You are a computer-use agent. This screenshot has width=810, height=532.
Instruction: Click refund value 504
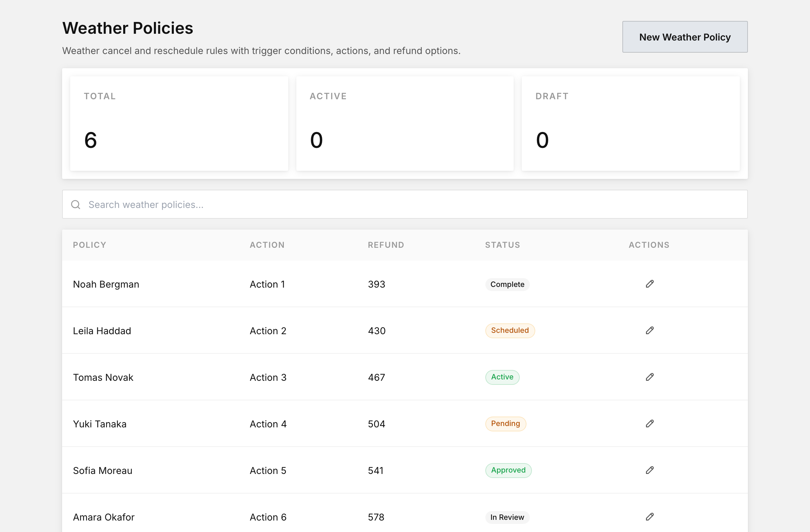(376, 424)
